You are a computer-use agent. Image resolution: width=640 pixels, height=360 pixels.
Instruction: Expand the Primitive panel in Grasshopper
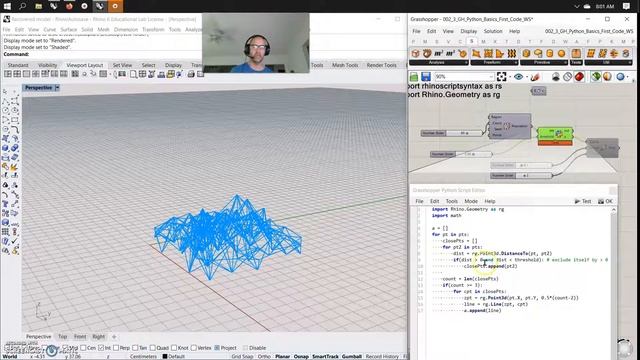(x=565, y=62)
